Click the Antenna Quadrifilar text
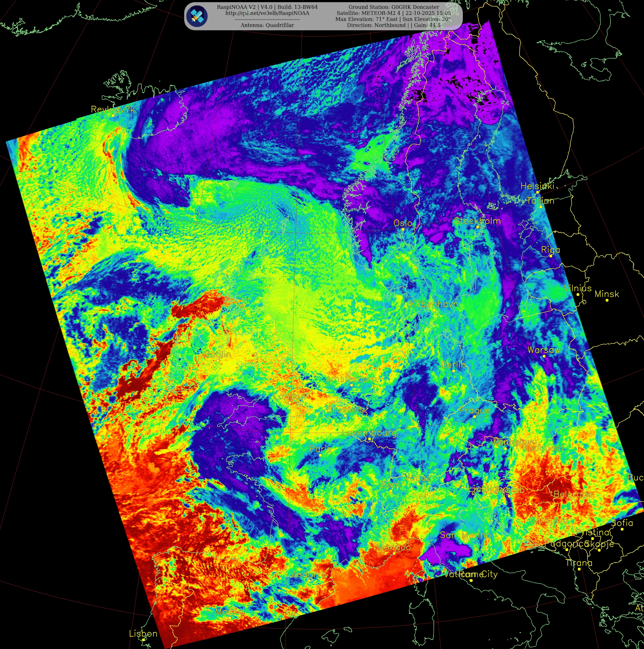The image size is (644, 649). click(x=267, y=25)
